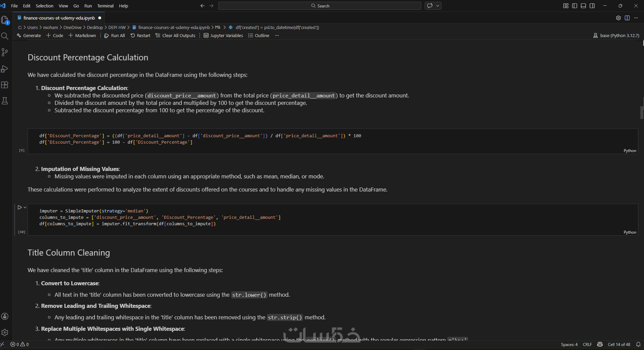Open Source Control view
The image size is (644, 350).
point(5,52)
